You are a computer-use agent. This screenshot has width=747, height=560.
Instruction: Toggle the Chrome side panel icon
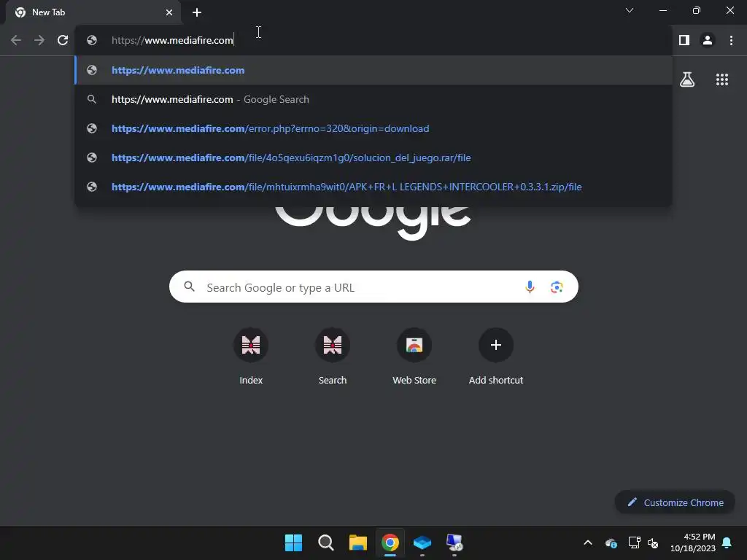pos(684,41)
